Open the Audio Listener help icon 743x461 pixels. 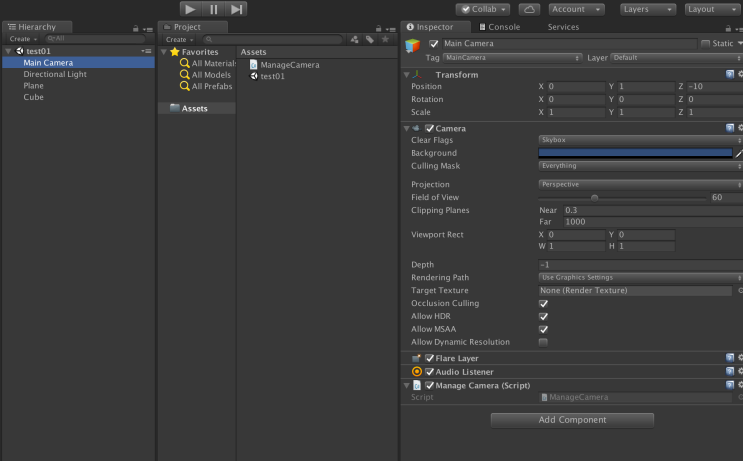pyautogui.click(x=730, y=371)
